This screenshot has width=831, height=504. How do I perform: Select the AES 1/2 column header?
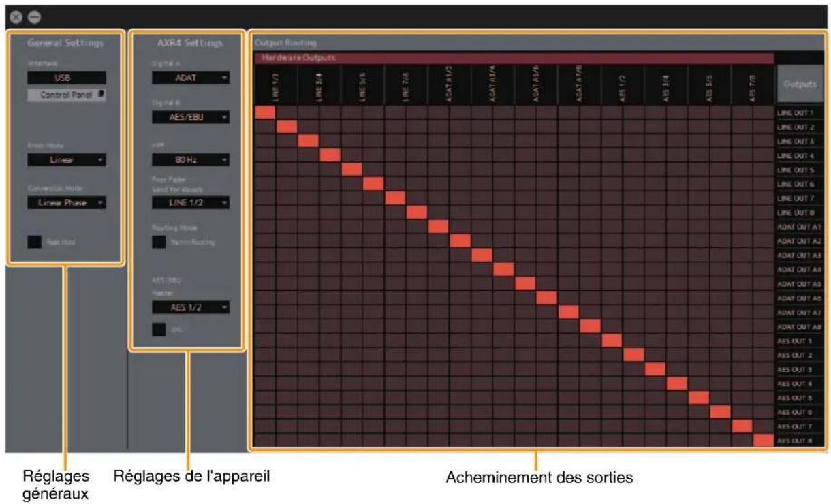623,84
